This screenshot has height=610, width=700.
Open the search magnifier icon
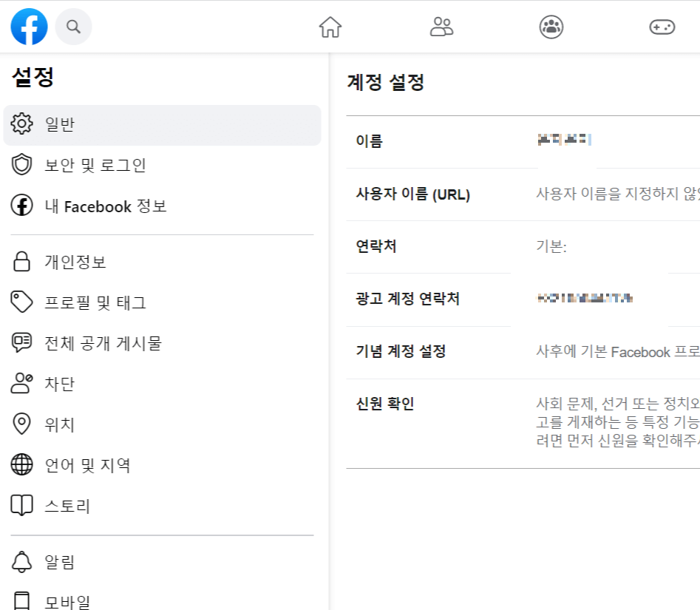click(x=73, y=26)
